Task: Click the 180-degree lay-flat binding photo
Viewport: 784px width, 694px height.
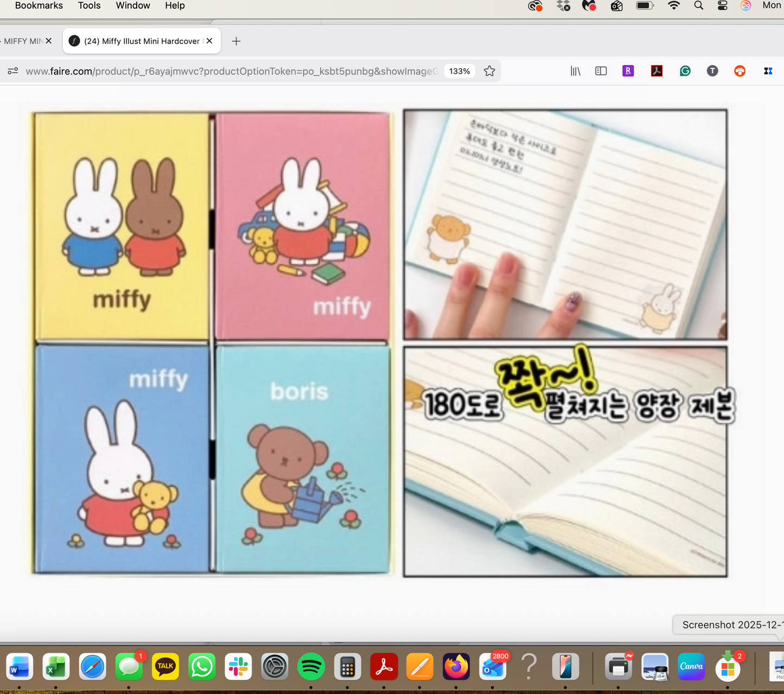Action: pyautogui.click(x=565, y=462)
